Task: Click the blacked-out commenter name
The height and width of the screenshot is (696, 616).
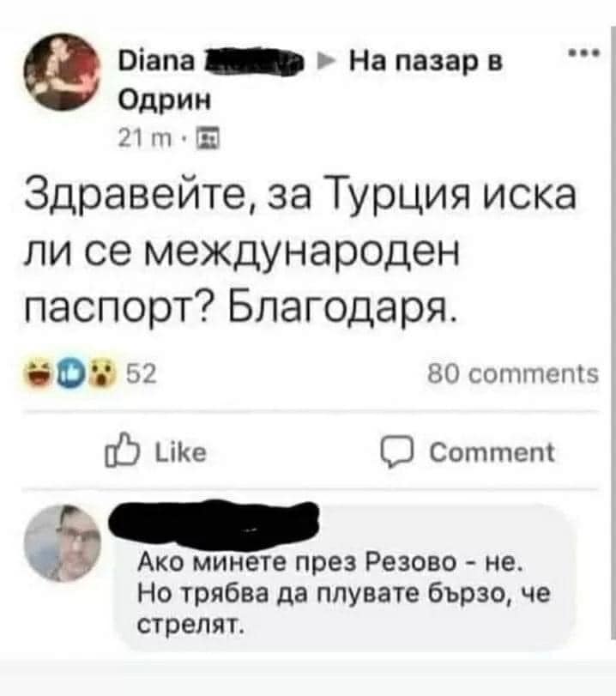Action: click(214, 522)
